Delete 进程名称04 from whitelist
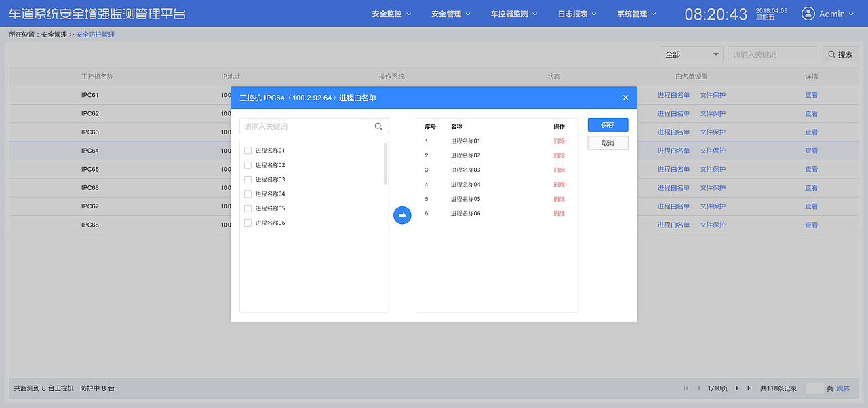Image resolution: width=868 pixels, height=408 pixels. point(559,185)
